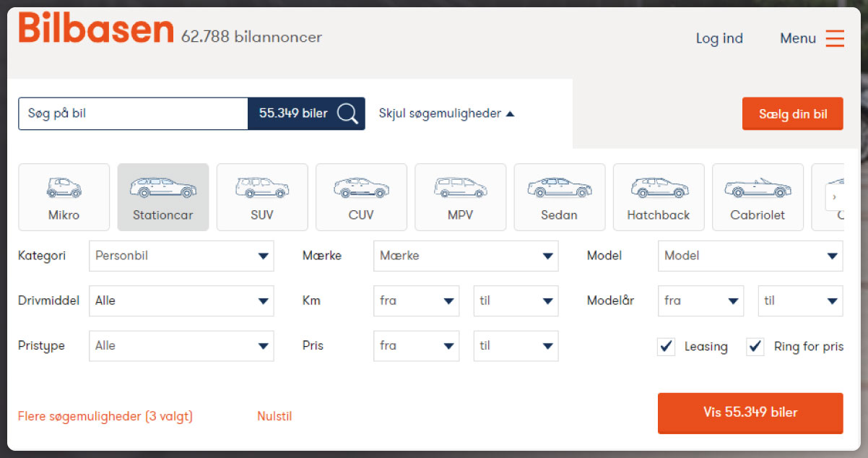868x458 pixels.
Task: Select the Hatchback body type
Action: point(659,197)
